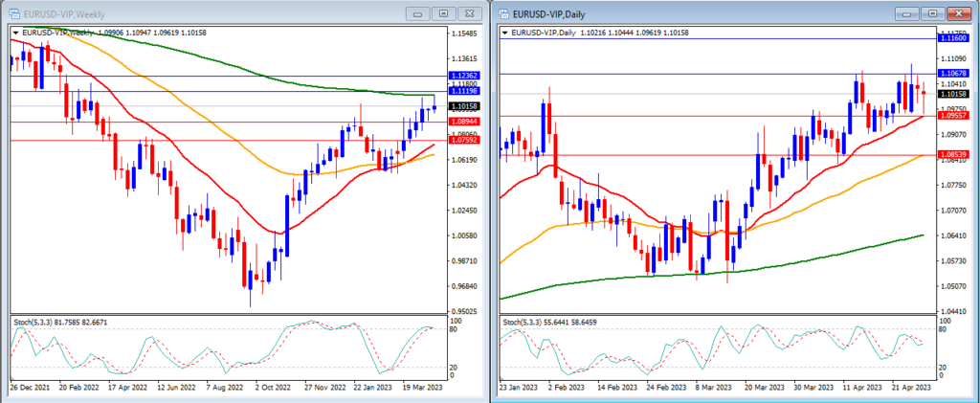This screenshot has height=403, width=980.
Task: Maximize the EURUSD-VIP,Weekly chart window
Action: (444, 13)
